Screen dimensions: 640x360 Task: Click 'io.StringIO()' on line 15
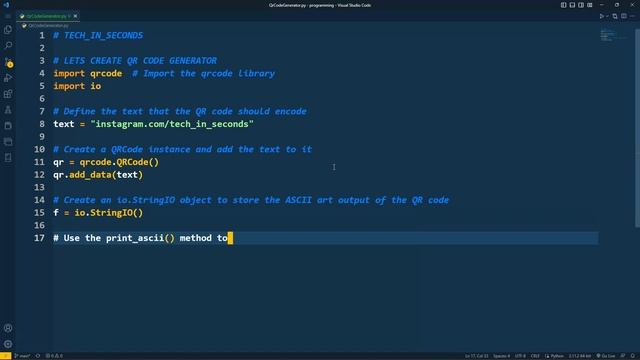(109, 213)
